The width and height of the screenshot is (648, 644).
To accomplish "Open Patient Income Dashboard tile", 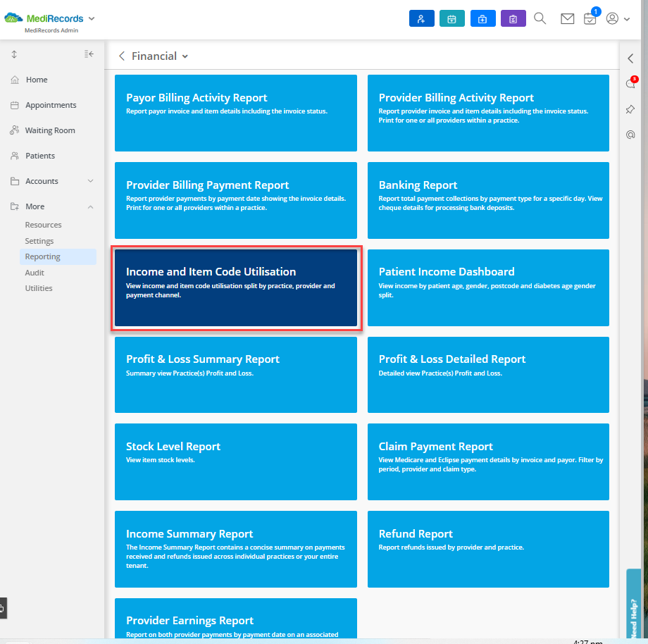I will 488,287.
